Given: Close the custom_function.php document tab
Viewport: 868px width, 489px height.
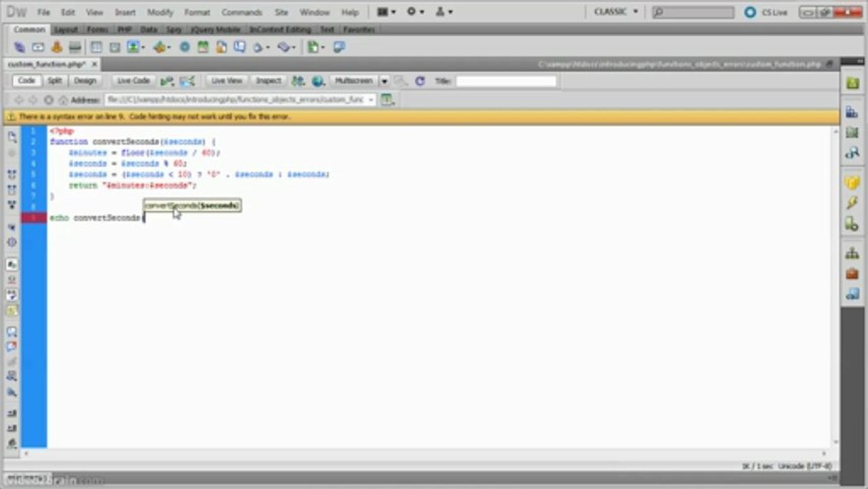Looking at the screenshot, I should point(94,64).
